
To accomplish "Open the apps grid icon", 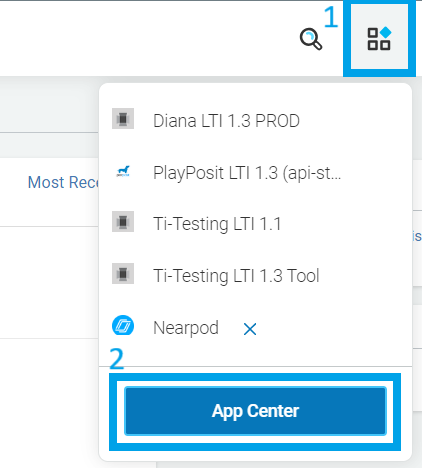I will point(379,39).
